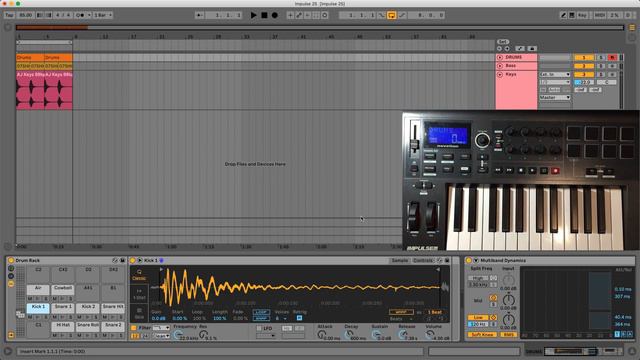Toggle Follow playback button in the transport
Image resolution: width=640 pixels, height=360 pixels.
click(x=200, y=15)
